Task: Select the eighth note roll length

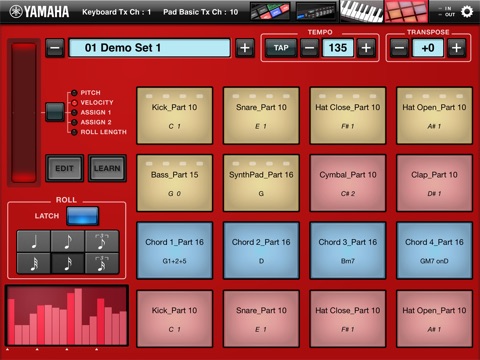Action: point(68,241)
